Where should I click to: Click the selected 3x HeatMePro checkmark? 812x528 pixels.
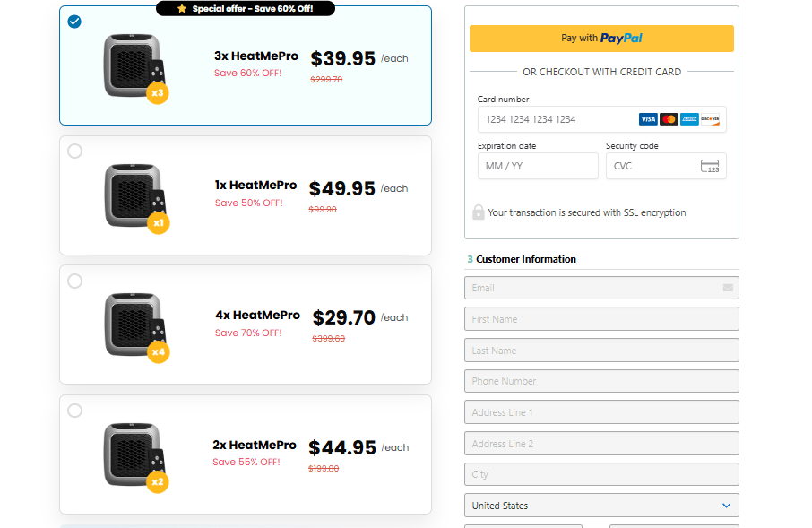(75, 22)
